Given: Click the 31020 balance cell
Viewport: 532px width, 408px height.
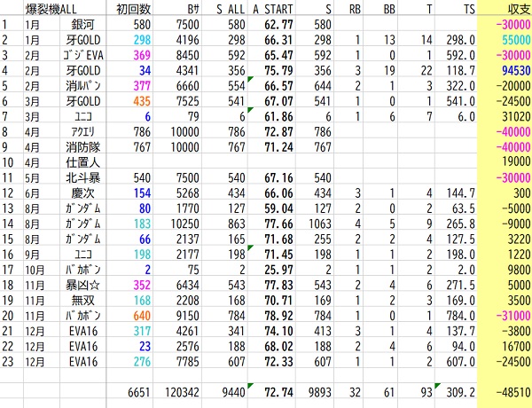Looking at the screenshot, I should [x=516, y=116].
